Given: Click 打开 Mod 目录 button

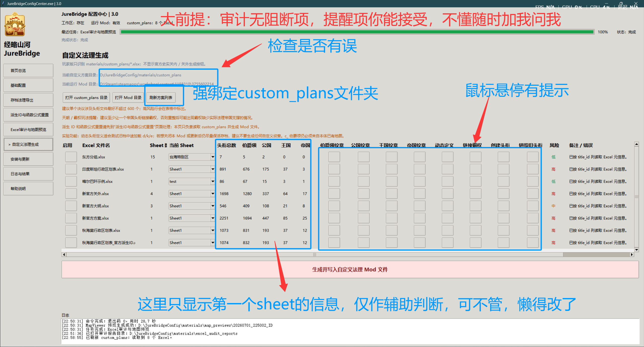Looking at the screenshot, I should [128, 97].
